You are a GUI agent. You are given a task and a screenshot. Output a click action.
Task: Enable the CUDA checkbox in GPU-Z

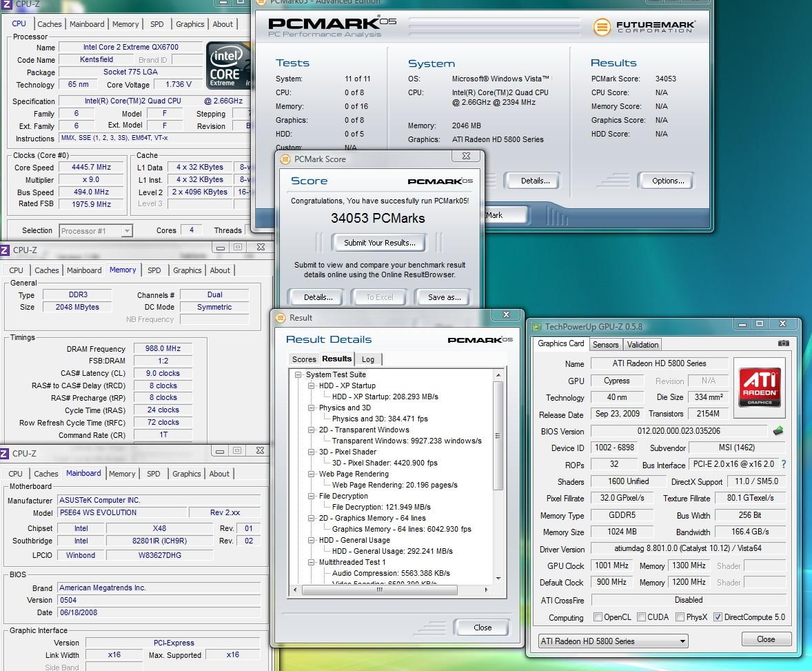pyautogui.click(x=641, y=617)
